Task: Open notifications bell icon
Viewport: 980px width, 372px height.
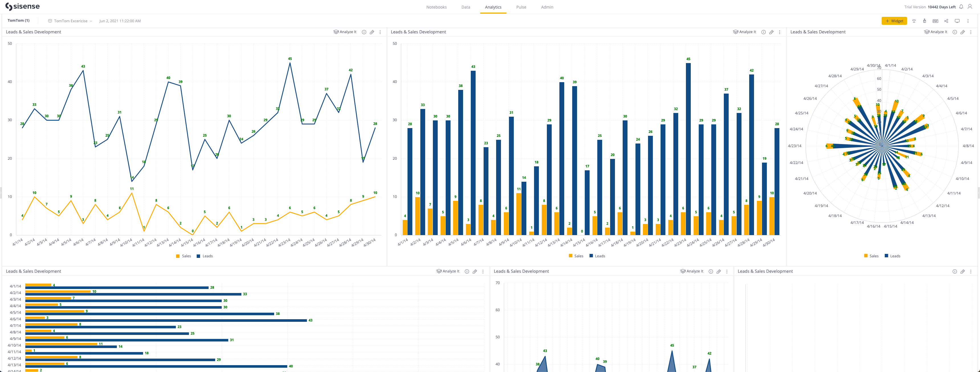Action: pyautogui.click(x=961, y=7)
